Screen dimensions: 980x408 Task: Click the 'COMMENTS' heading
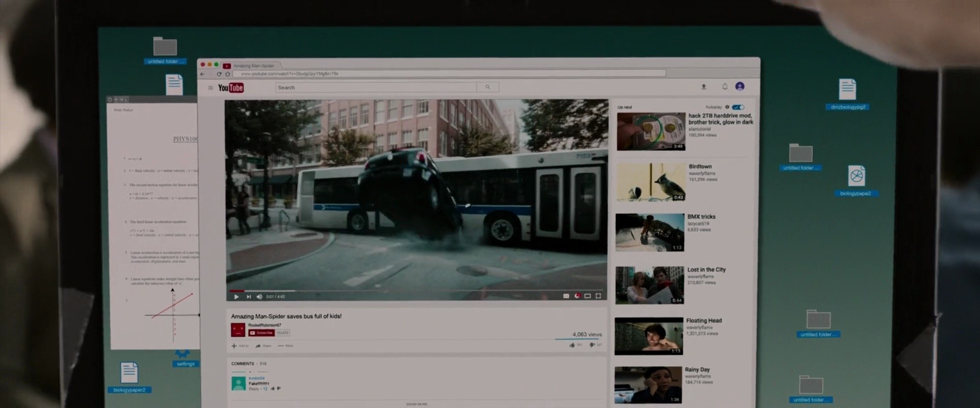pos(242,364)
